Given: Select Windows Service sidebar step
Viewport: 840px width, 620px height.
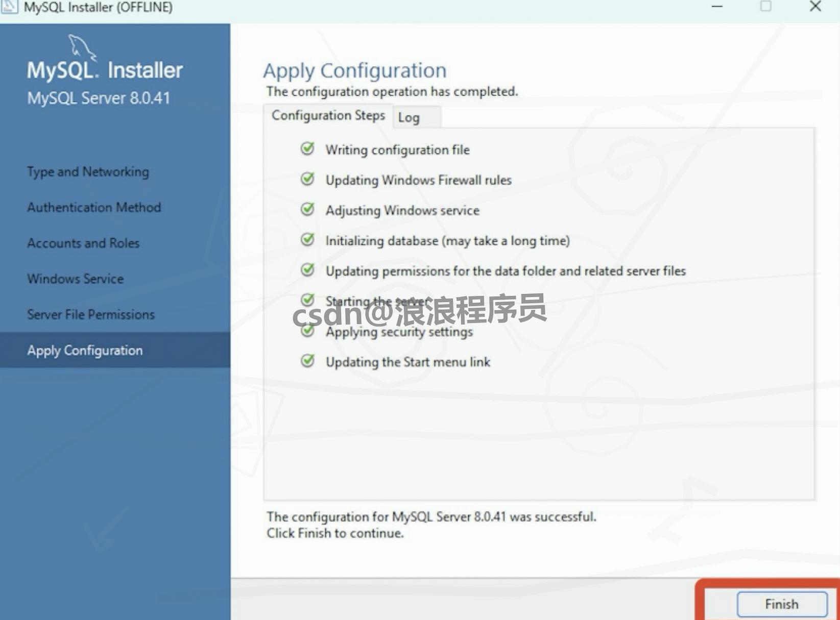Looking at the screenshot, I should coord(76,279).
